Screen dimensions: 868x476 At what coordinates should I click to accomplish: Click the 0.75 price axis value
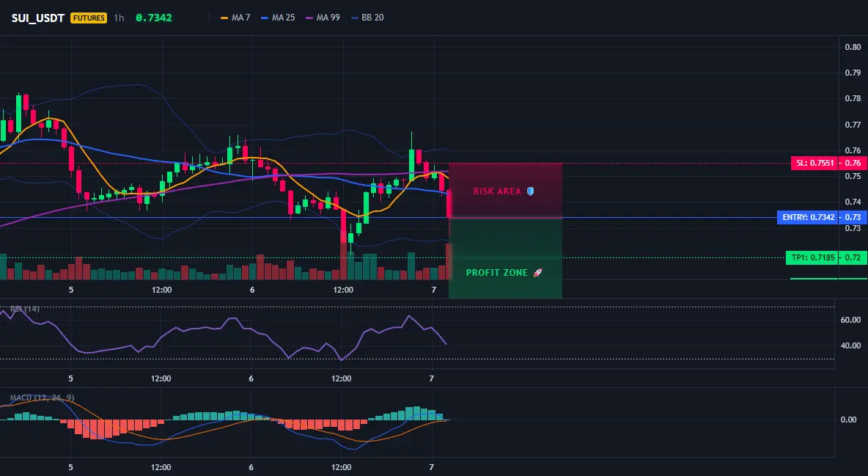[x=853, y=176]
